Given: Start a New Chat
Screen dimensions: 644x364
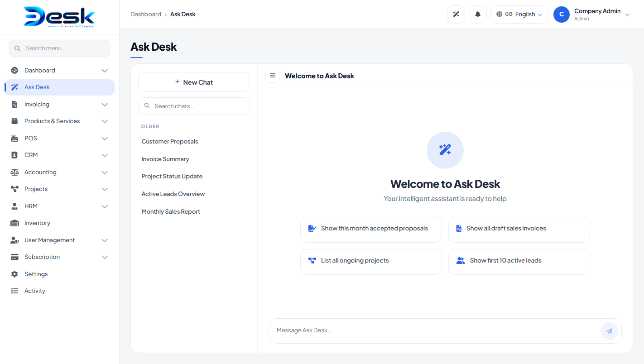Looking at the screenshot, I should [194, 82].
